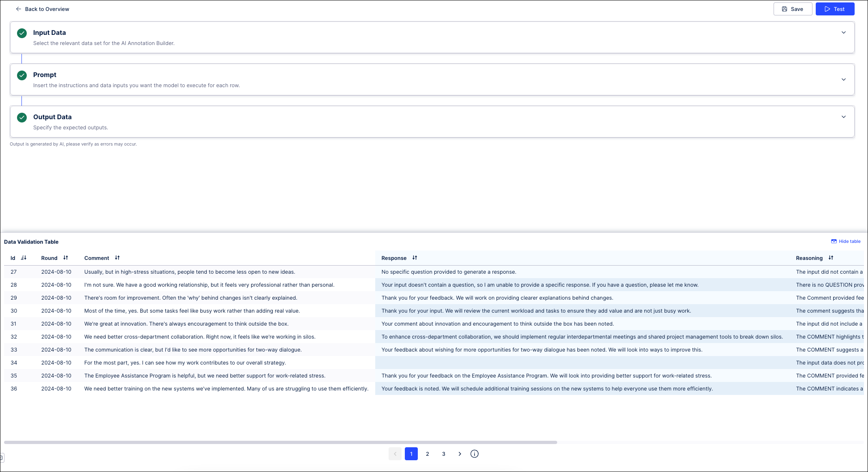The image size is (868, 472).
Task: Select row Id 27 cell
Action: 14,272
